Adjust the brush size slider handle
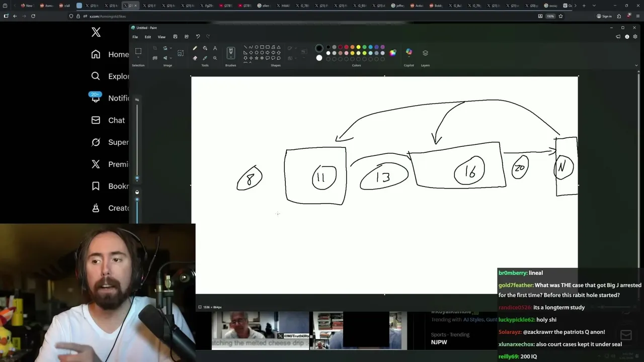644x362 pixels. tap(137, 177)
